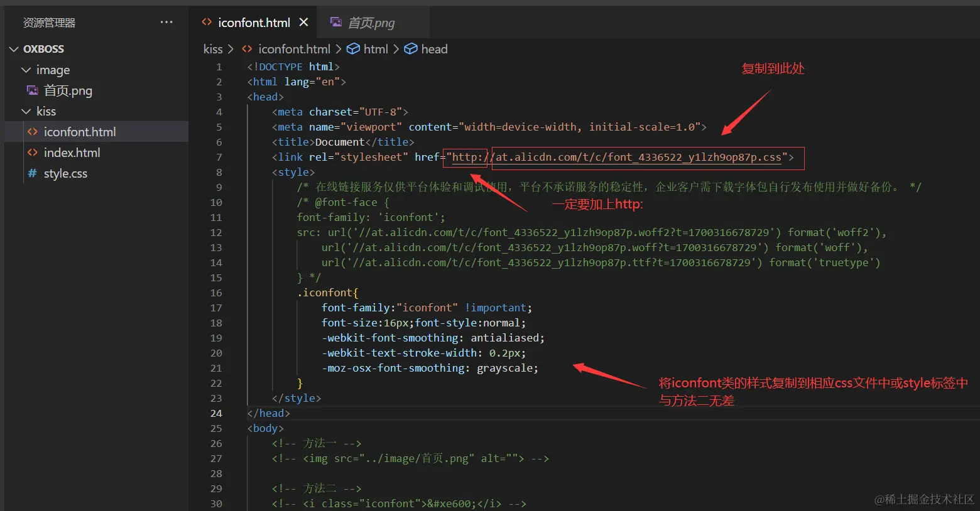Click the 'font-family:"iconfont" !important;' line
The image size is (980, 511).
click(x=427, y=308)
